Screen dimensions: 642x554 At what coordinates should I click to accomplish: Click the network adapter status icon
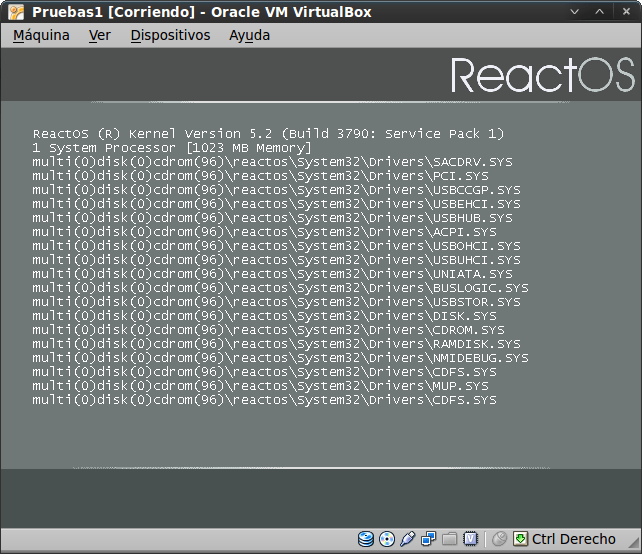tap(428, 539)
